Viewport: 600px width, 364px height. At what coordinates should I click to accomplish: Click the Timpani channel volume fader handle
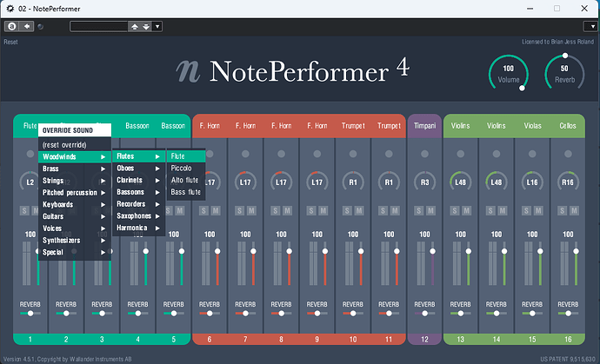[433, 251]
